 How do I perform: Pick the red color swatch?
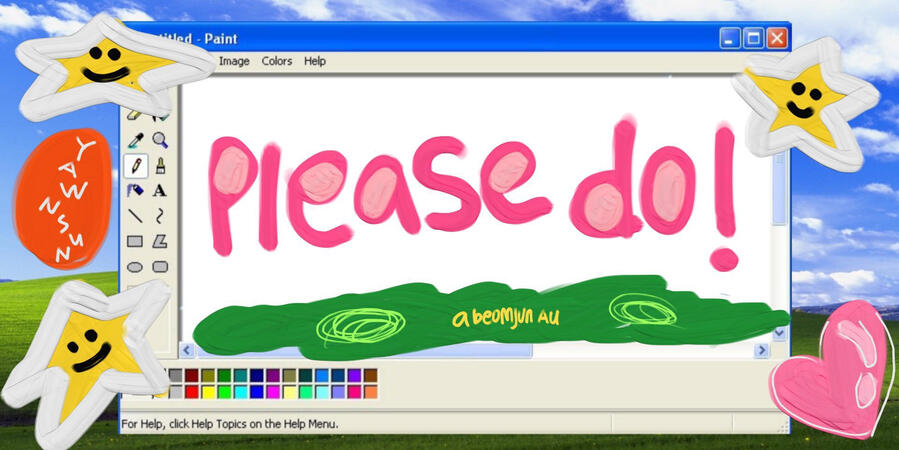click(x=192, y=392)
